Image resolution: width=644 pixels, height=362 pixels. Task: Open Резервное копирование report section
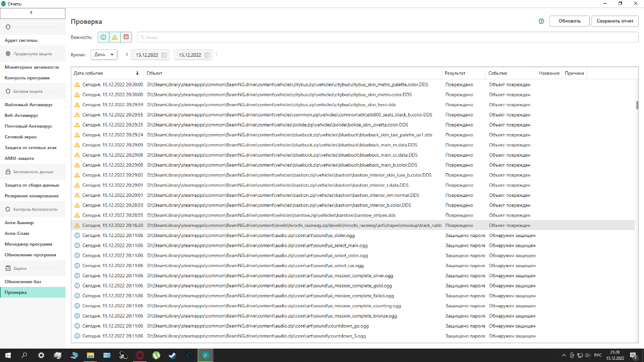33,196
